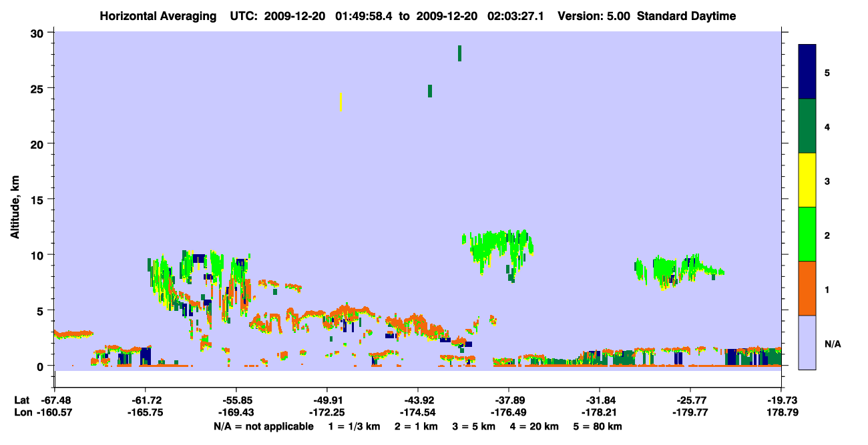Image resolution: width=868 pixels, height=445 pixels.
Task: Click longitude value -169.43
Action: pos(236,412)
